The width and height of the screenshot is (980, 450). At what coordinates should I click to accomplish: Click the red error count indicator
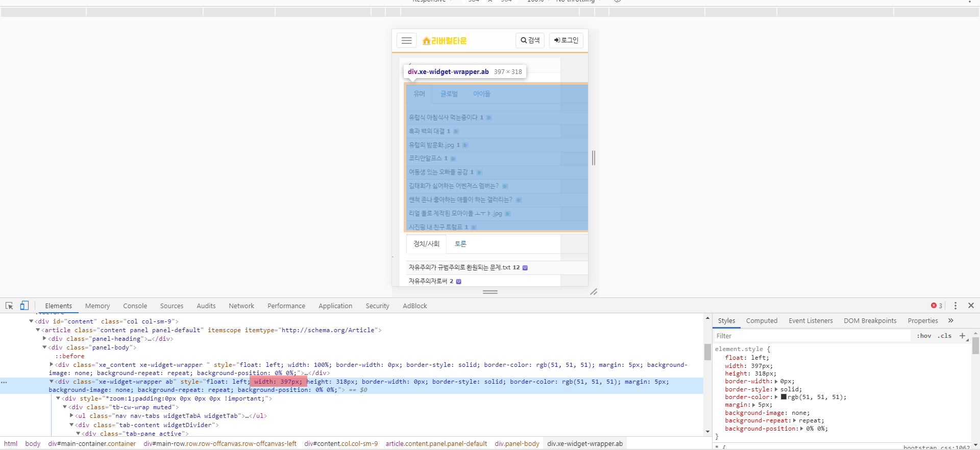(936, 306)
